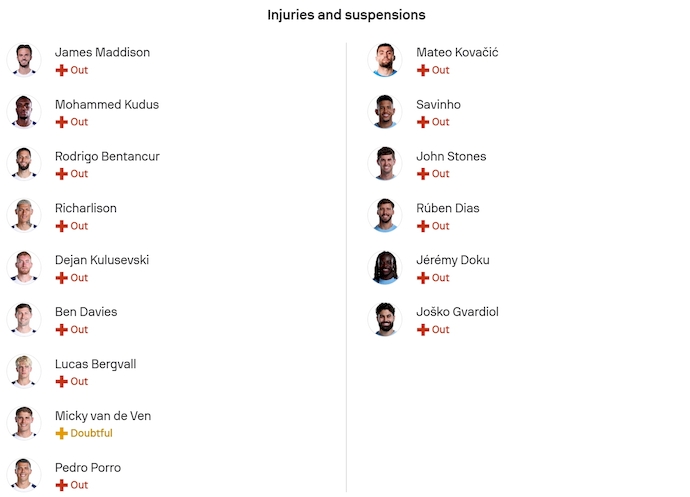690x497 pixels.
Task: Click Joško Gvardiol's player photo
Action: 385,319
